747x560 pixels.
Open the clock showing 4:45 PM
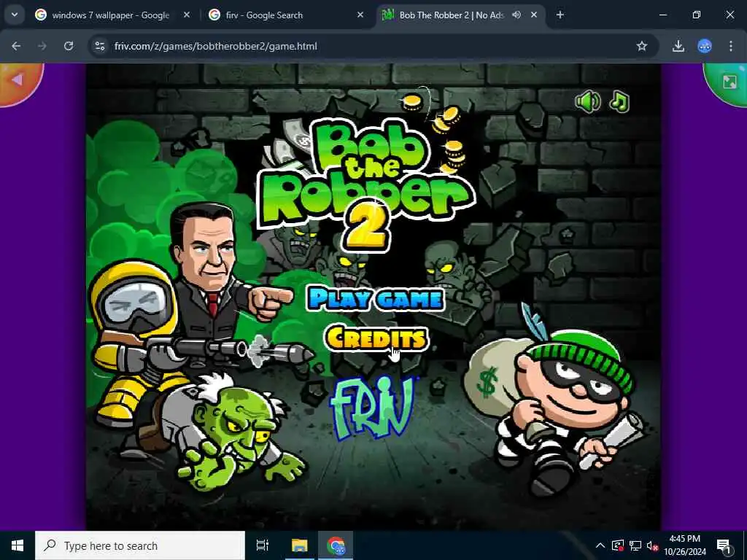click(x=684, y=545)
